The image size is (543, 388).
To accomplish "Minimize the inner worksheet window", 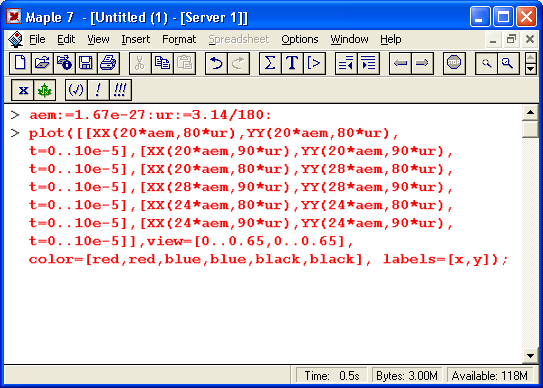I will click(493, 39).
